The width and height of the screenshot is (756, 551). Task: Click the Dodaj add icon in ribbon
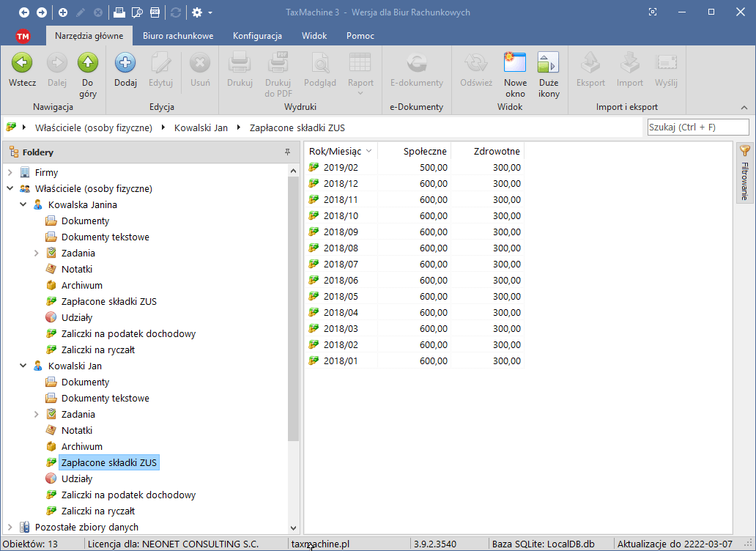pos(125,64)
